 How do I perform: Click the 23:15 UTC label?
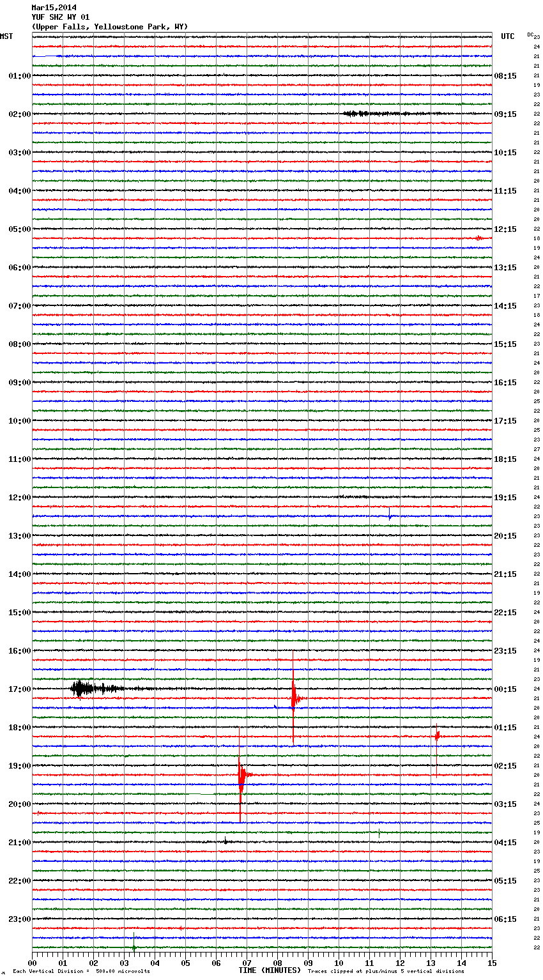coord(505,651)
